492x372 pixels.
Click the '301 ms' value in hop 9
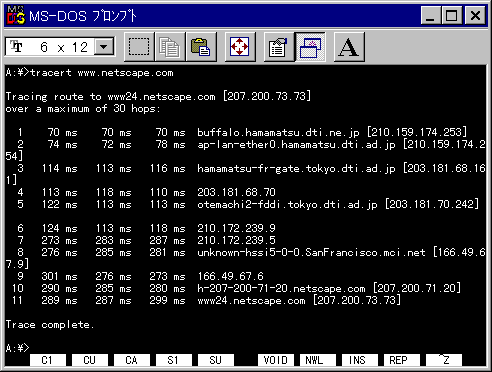(x=59, y=276)
